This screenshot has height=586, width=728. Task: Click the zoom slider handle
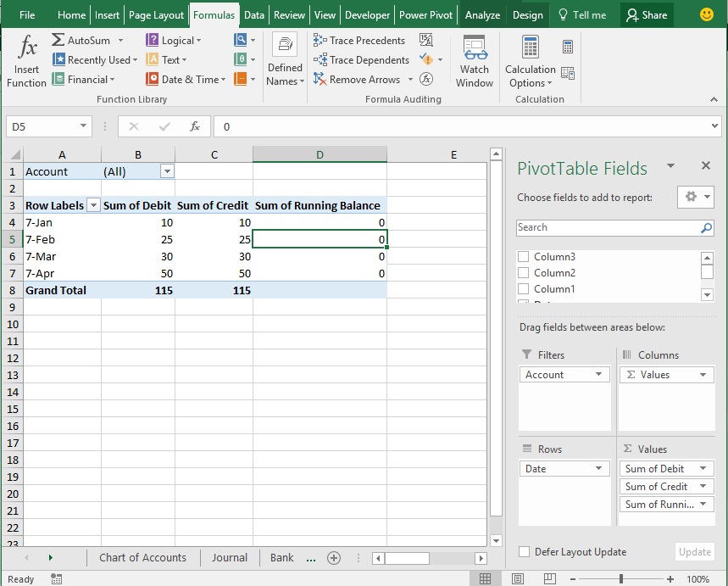(620, 579)
